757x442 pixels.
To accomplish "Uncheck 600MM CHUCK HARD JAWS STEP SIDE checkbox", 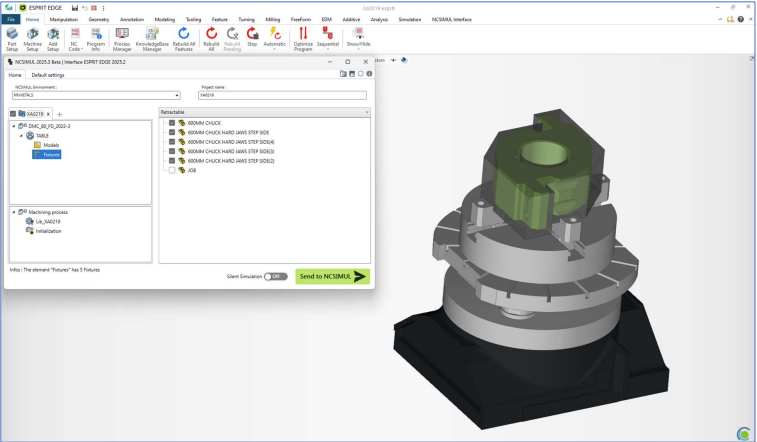I will point(172,132).
